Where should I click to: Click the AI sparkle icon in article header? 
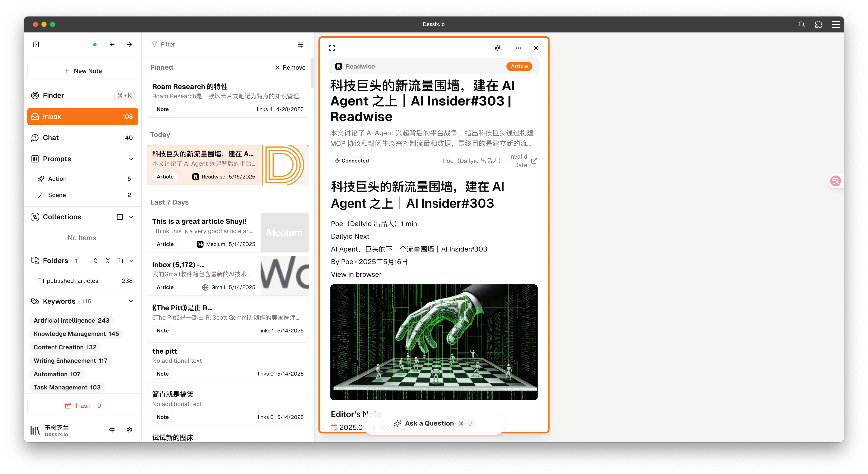tap(497, 48)
